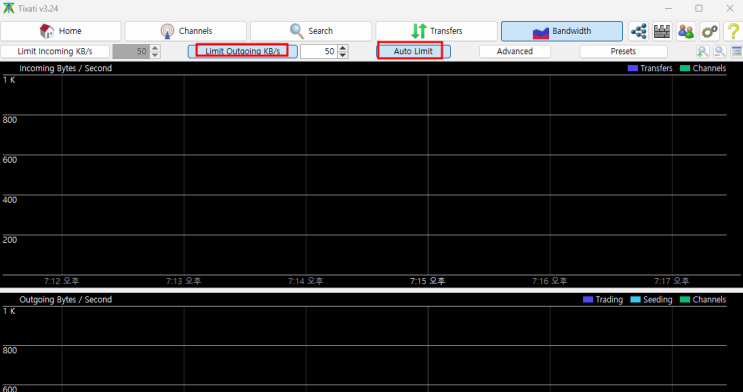
Task: Click the Trading legend swatch in the outgoing graph
Action: [x=588, y=300]
